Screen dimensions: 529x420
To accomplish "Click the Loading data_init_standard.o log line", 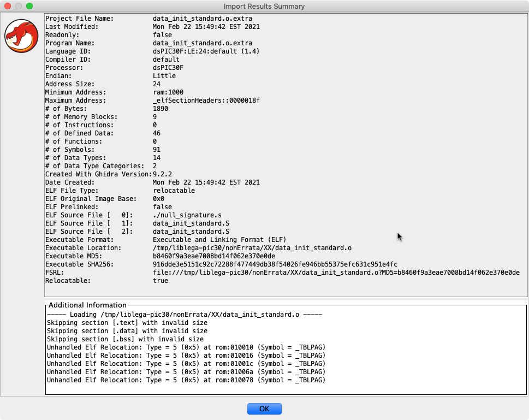I will [185, 315].
